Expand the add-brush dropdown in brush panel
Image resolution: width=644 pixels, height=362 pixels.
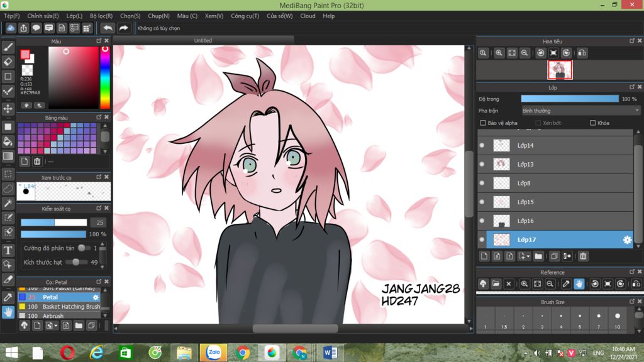pos(56,326)
